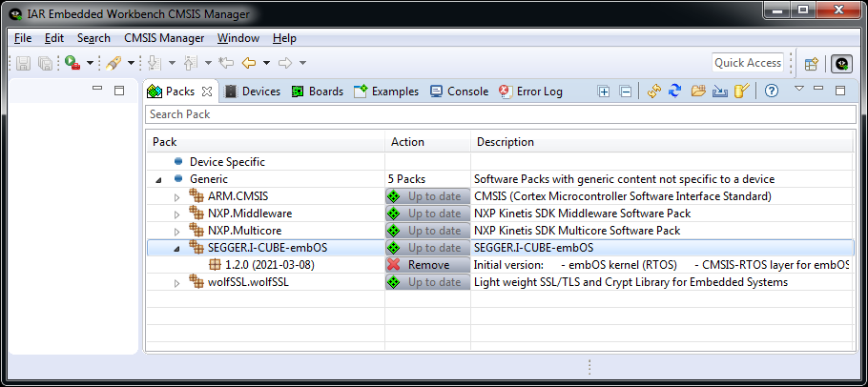The height and width of the screenshot is (387, 868).
Task: Click the CMSIS Manager perspective icon
Action: coord(841,63)
